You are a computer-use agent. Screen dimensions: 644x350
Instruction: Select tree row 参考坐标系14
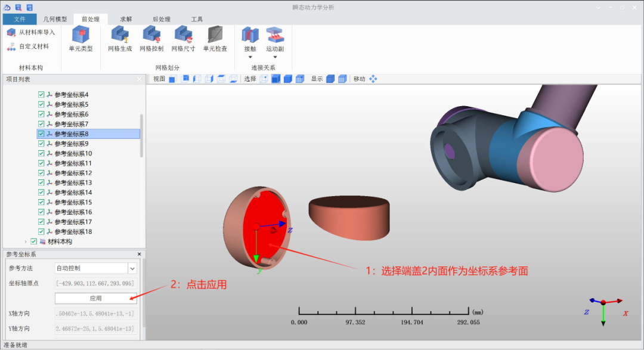tap(88, 192)
